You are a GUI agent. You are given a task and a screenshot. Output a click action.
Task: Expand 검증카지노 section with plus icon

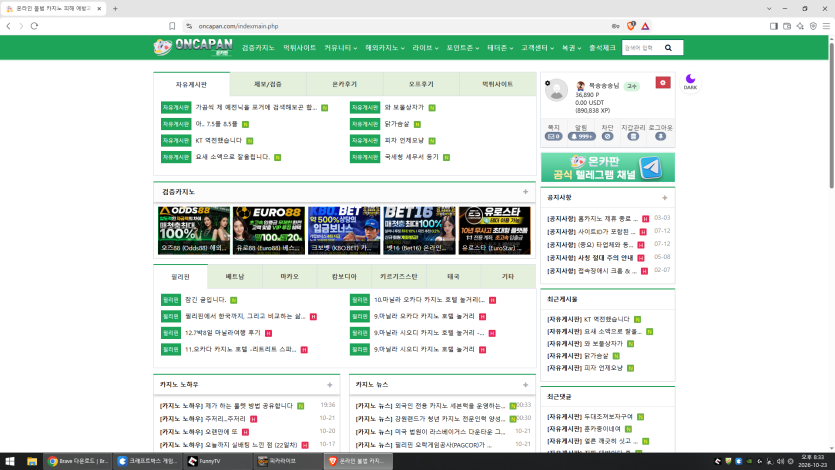525,192
